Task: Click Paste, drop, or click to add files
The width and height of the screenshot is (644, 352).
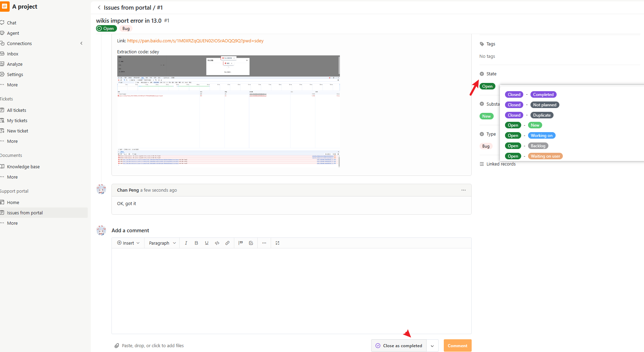Action: click(153, 345)
